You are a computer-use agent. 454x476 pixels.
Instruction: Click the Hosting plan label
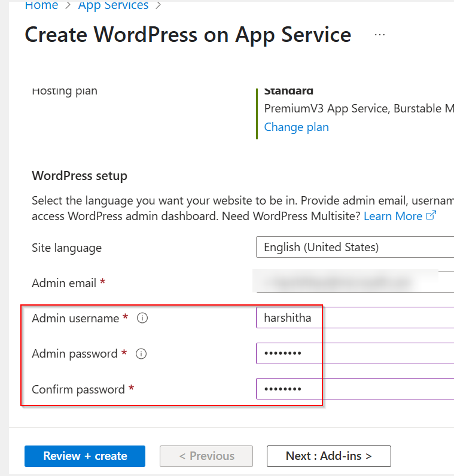click(65, 91)
